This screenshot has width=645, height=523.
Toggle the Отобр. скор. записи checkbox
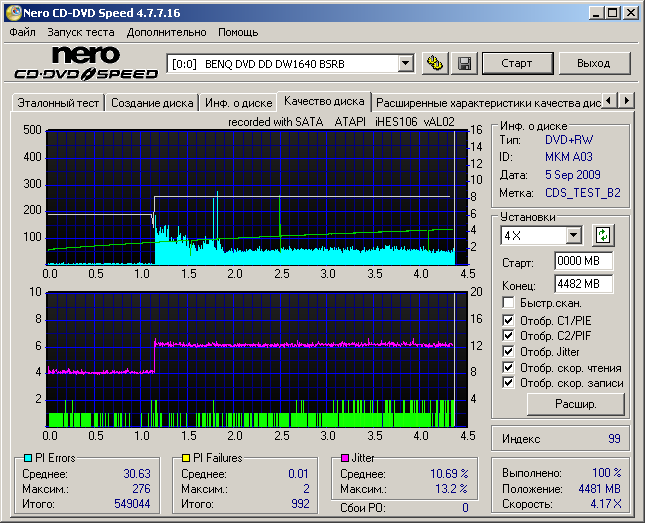click(x=509, y=382)
